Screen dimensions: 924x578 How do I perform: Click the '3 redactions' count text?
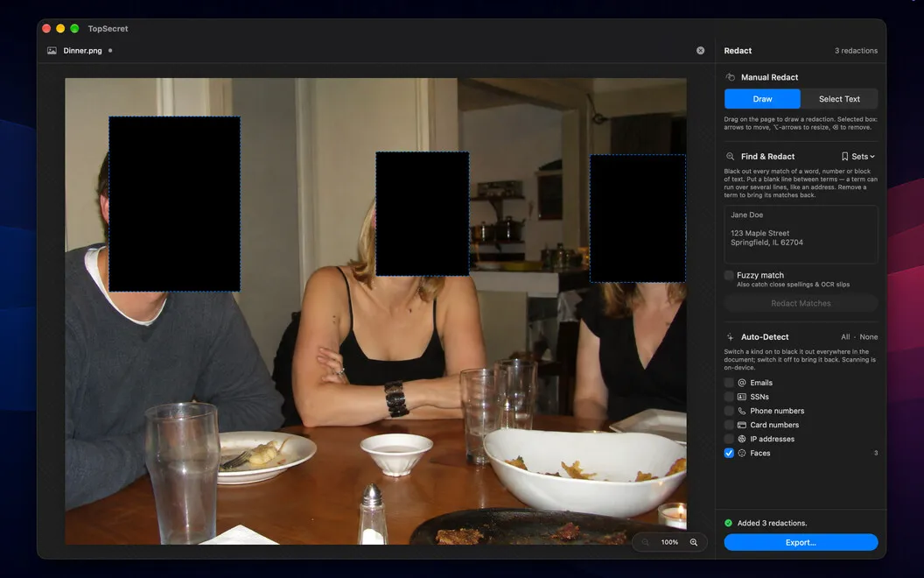point(856,51)
